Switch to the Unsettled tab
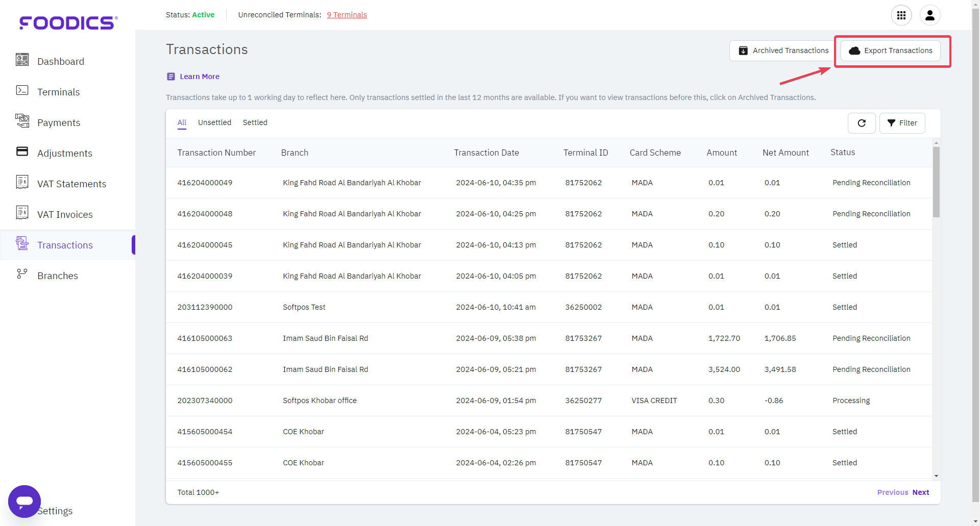The height and width of the screenshot is (526, 980). pyautogui.click(x=214, y=122)
